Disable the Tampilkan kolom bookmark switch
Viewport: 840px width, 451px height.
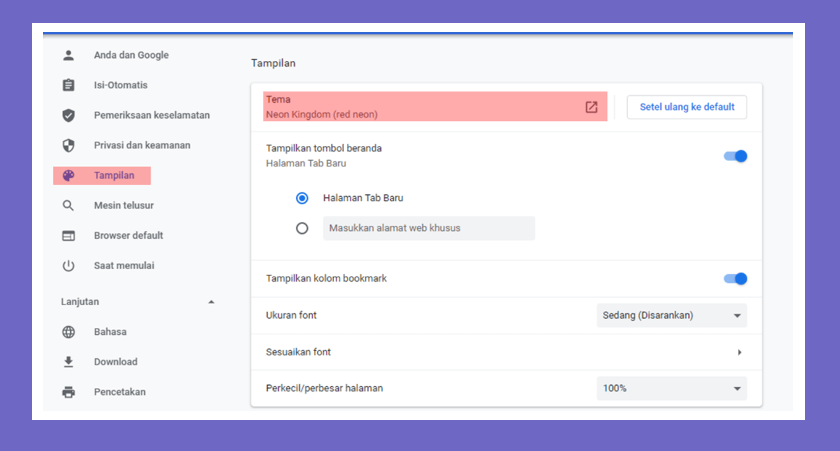point(736,279)
